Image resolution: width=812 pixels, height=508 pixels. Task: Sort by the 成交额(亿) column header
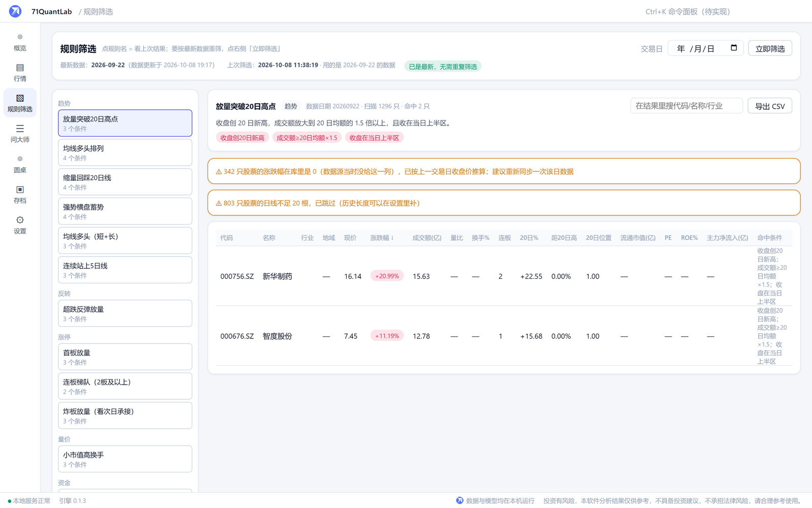point(427,238)
